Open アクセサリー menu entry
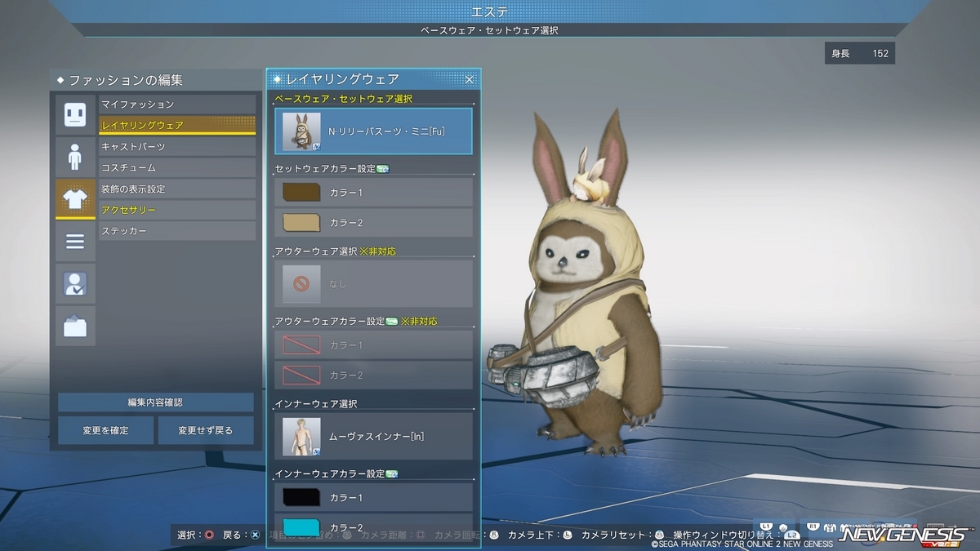The height and width of the screenshot is (551, 980). [x=177, y=210]
